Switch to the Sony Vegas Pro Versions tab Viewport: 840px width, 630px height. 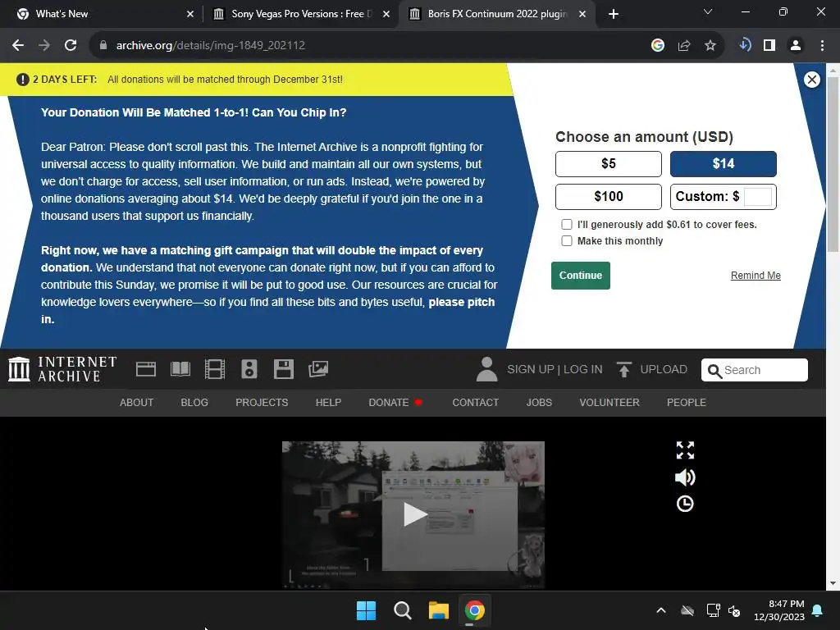(300, 14)
